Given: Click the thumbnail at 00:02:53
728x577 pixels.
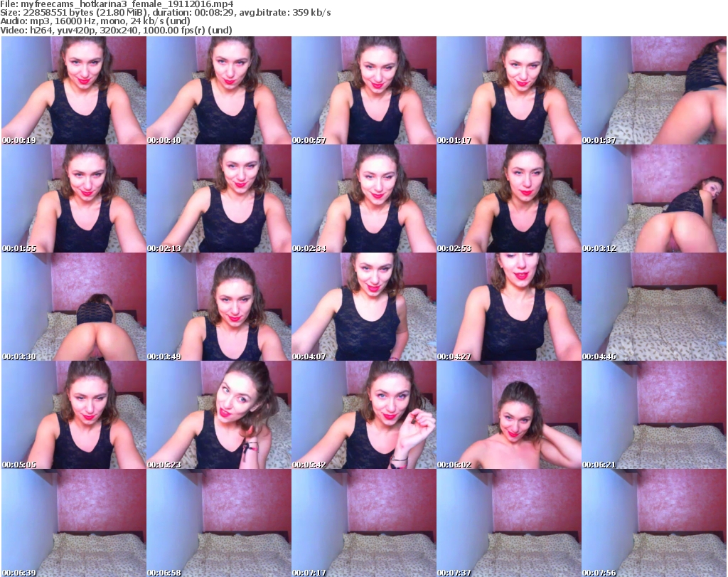Looking at the screenshot, I should coord(509,198).
